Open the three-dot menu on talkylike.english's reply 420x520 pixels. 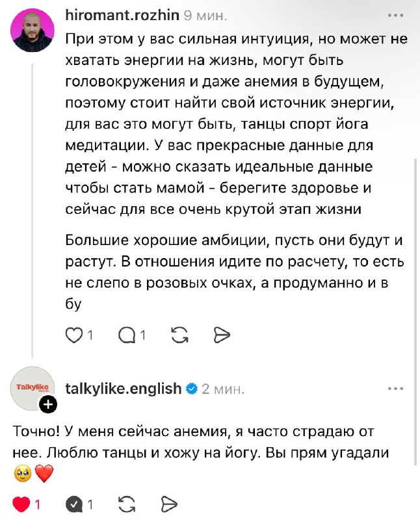(395, 389)
